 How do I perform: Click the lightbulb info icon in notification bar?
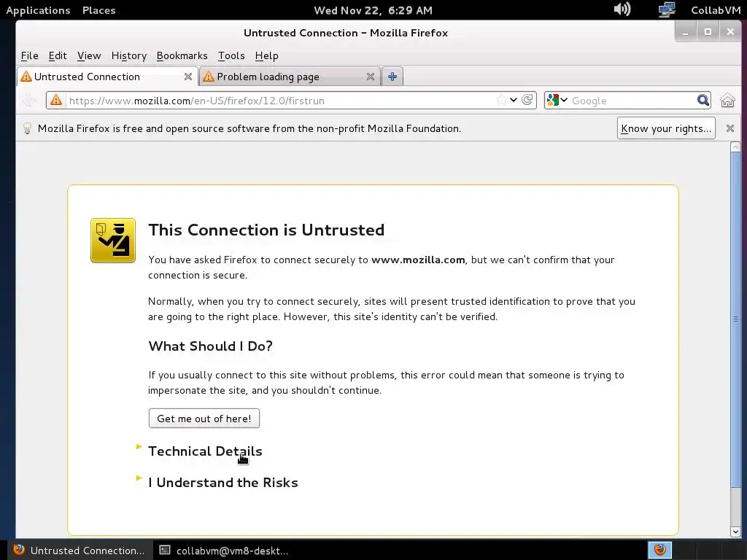point(27,128)
